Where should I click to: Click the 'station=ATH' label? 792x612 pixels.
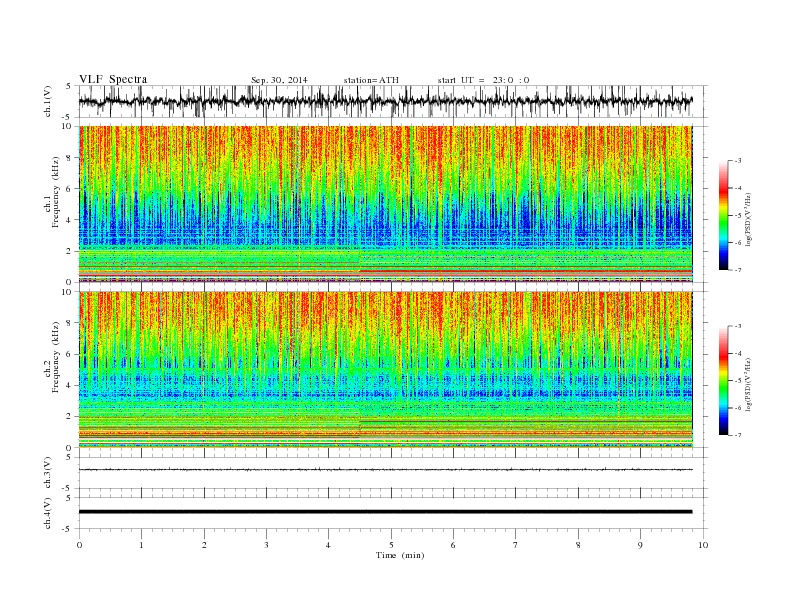371,80
